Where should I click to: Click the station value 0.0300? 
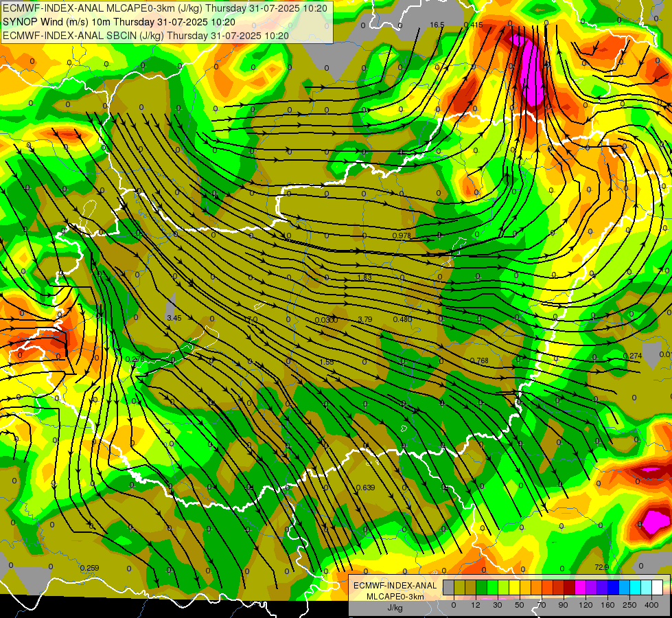pyautogui.click(x=326, y=320)
